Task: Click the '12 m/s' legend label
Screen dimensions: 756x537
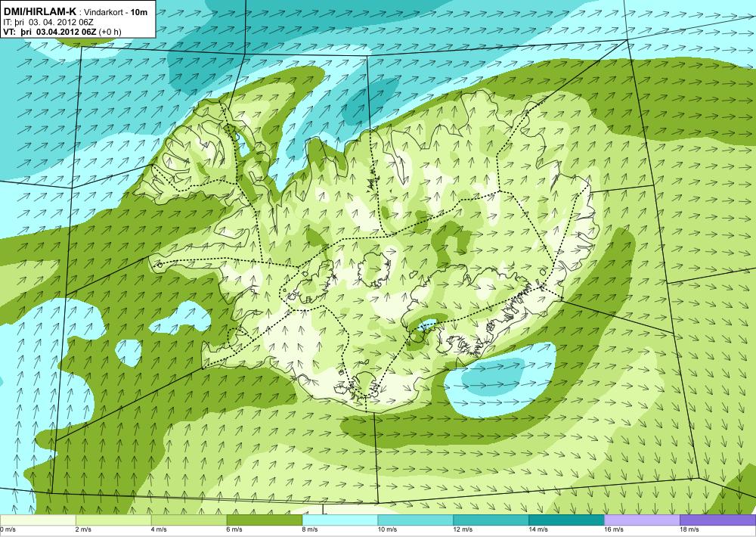Action: point(463,529)
